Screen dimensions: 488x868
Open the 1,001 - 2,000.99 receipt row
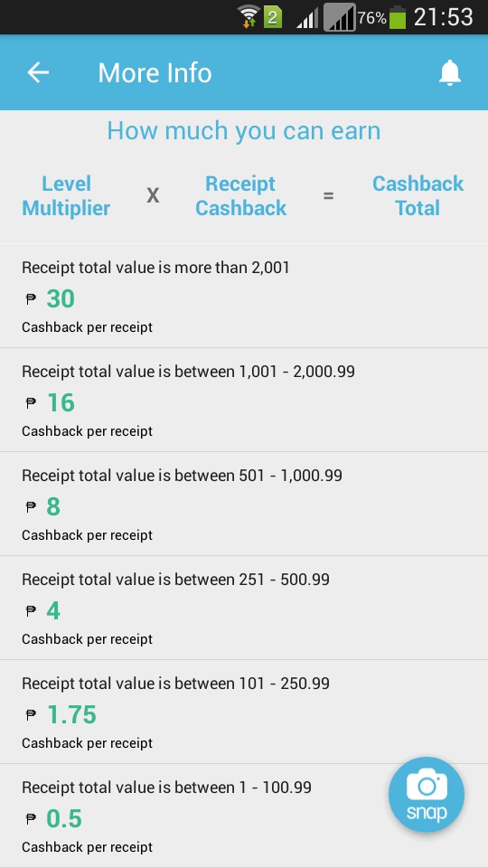[244, 401]
